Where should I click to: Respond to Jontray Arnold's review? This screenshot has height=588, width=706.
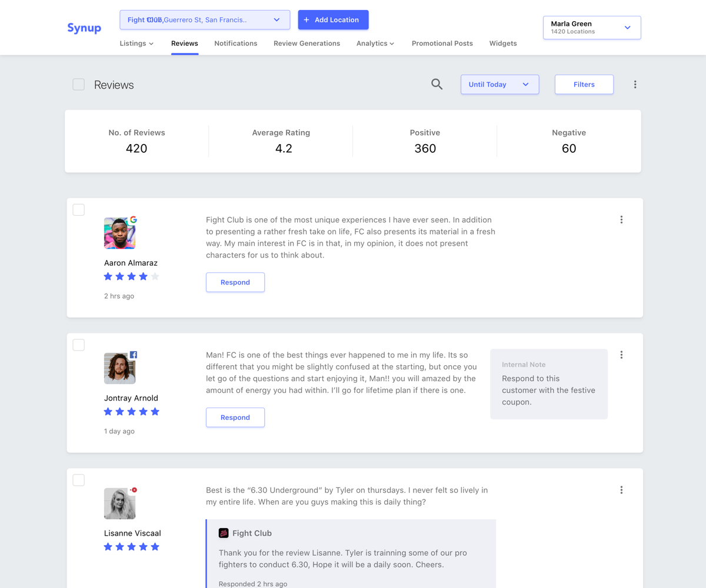(235, 417)
